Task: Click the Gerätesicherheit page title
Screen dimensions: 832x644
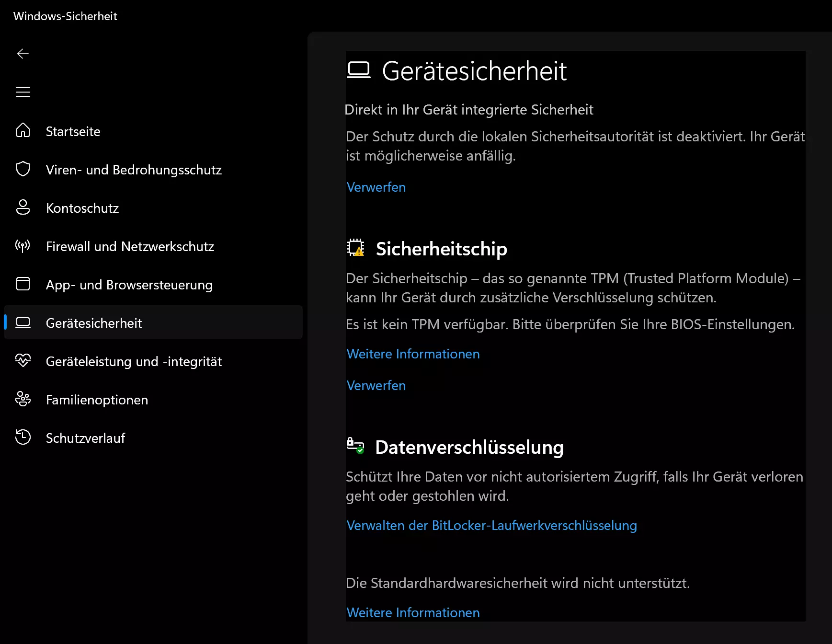Action: (x=474, y=71)
